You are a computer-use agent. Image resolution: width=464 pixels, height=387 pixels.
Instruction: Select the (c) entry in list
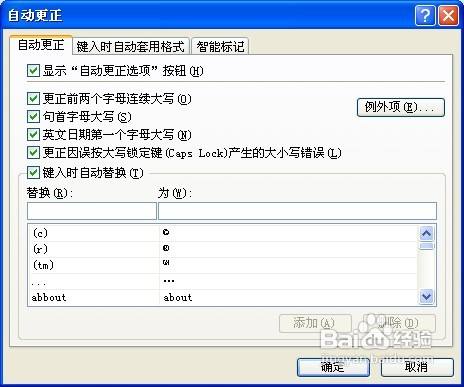tap(222, 233)
